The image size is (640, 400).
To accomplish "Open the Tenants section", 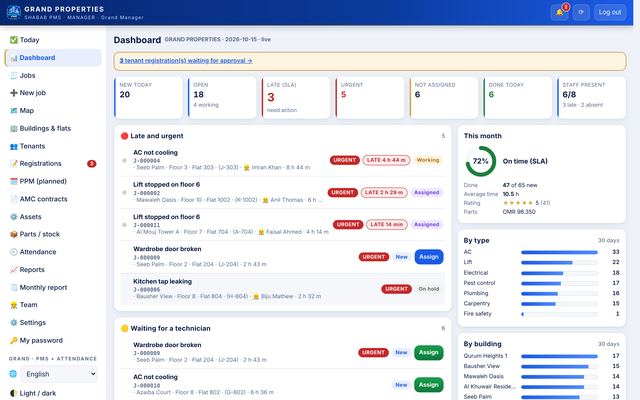I will (53, 146).
